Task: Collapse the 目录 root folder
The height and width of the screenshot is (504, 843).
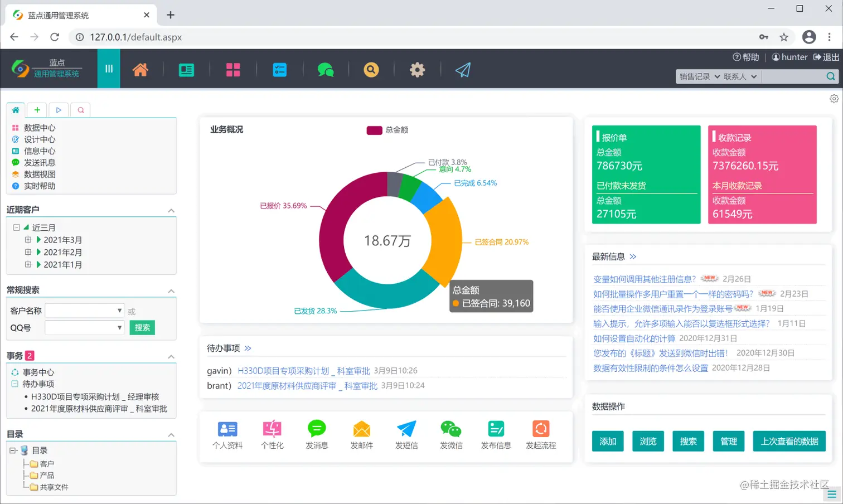Action: 12,450
